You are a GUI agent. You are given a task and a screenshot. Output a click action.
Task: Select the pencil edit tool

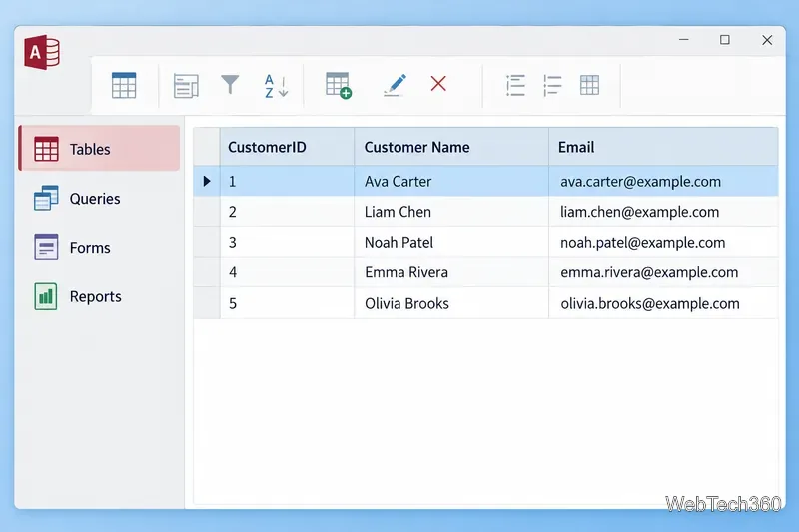395,85
